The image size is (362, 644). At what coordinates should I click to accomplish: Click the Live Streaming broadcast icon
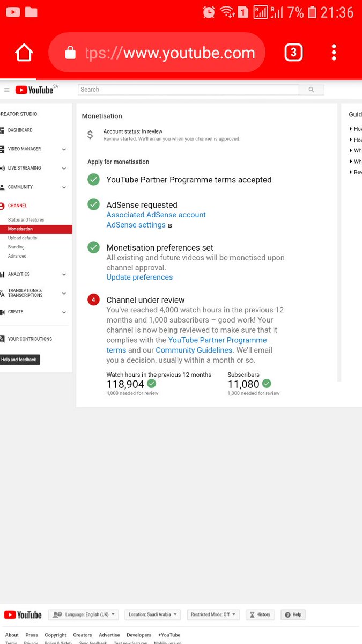tap(2, 168)
